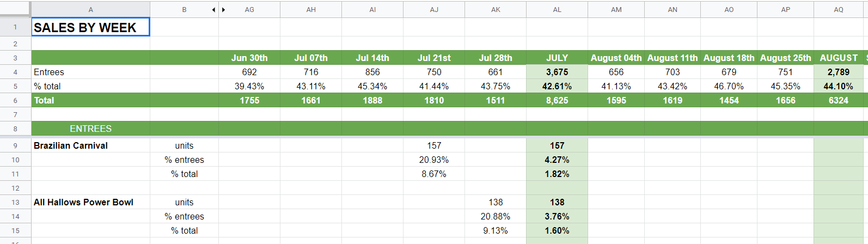Select the August % total 44.10% cell

click(839, 86)
